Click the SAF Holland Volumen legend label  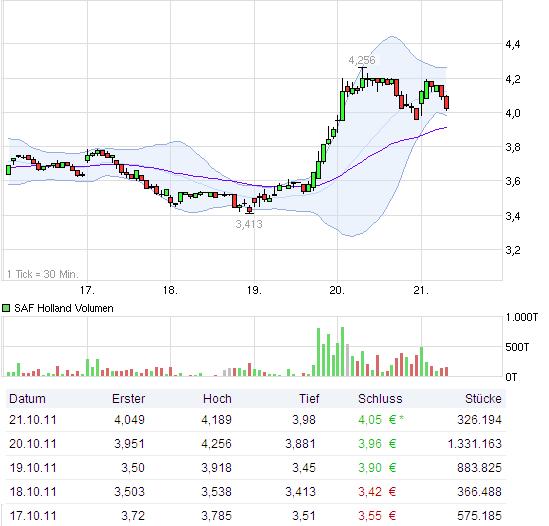pyautogui.click(x=64, y=308)
